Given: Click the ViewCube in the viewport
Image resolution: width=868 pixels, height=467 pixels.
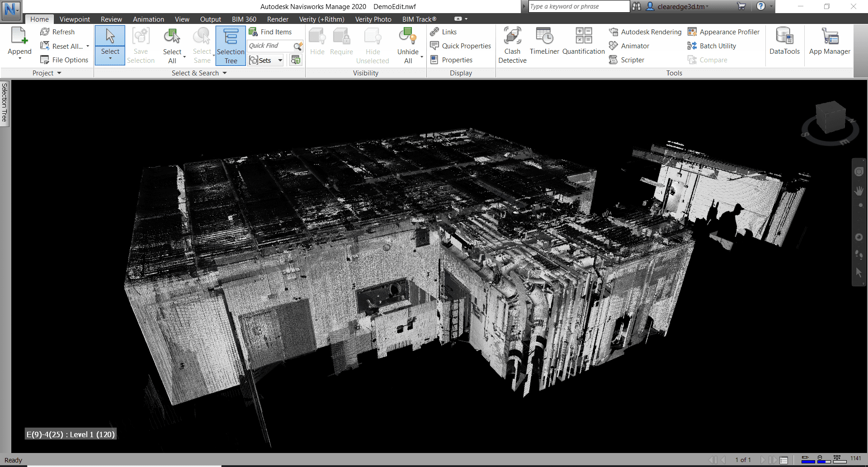Looking at the screenshot, I should click(x=830, y=118).
